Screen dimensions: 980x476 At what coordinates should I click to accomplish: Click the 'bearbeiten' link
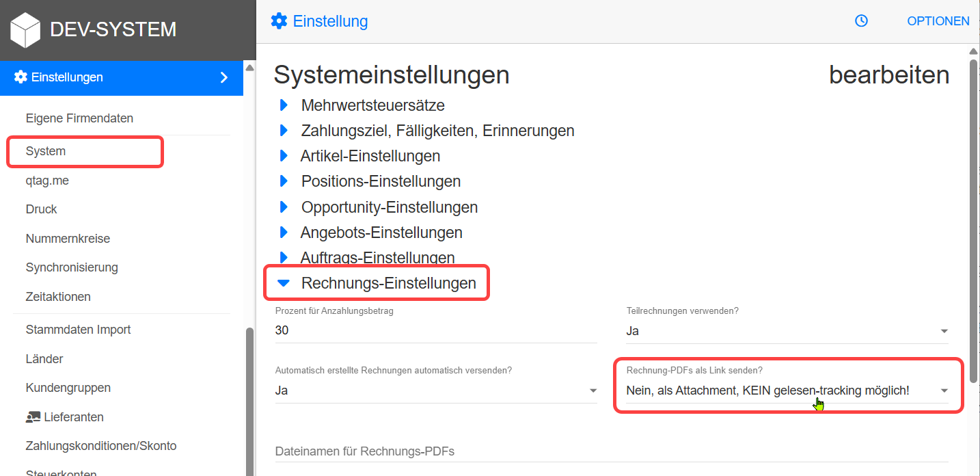click(889, 75)
